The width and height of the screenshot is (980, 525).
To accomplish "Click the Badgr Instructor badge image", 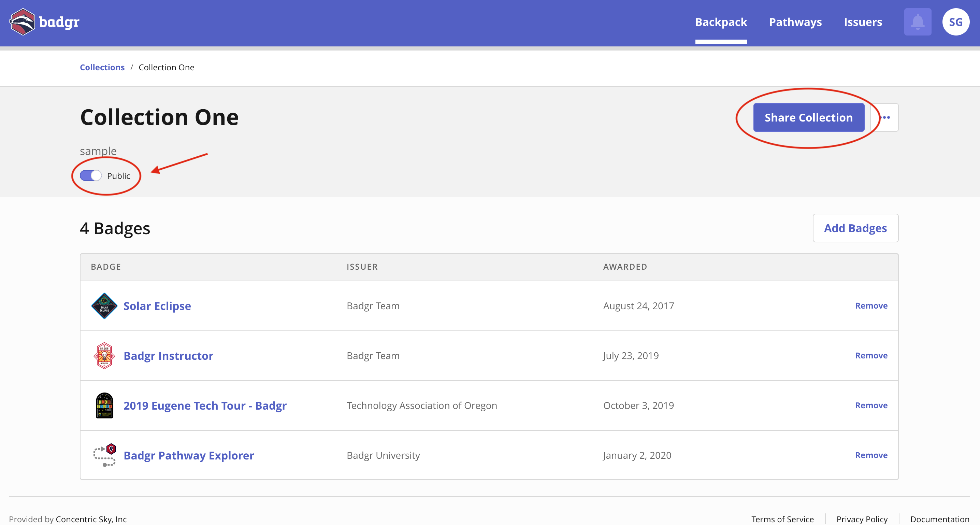I will tap(104, 356).
